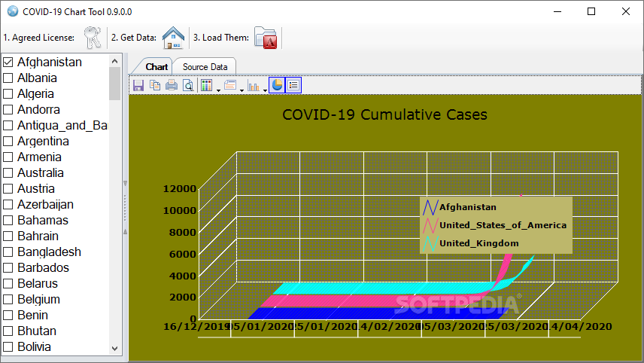Click the COVID-19 Cumulative Cases chart title
This screenshot has width=644, height=363.
click(x=385, y=114)
